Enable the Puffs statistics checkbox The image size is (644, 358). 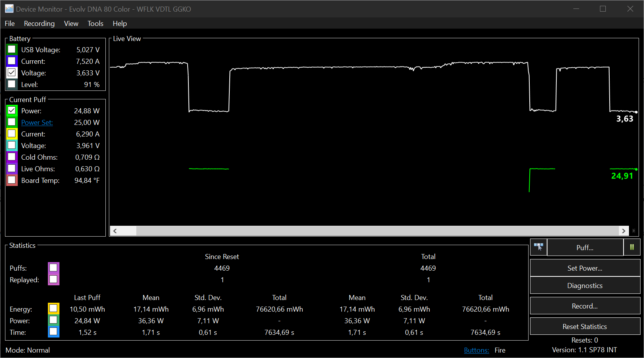(x=54, y=268)
